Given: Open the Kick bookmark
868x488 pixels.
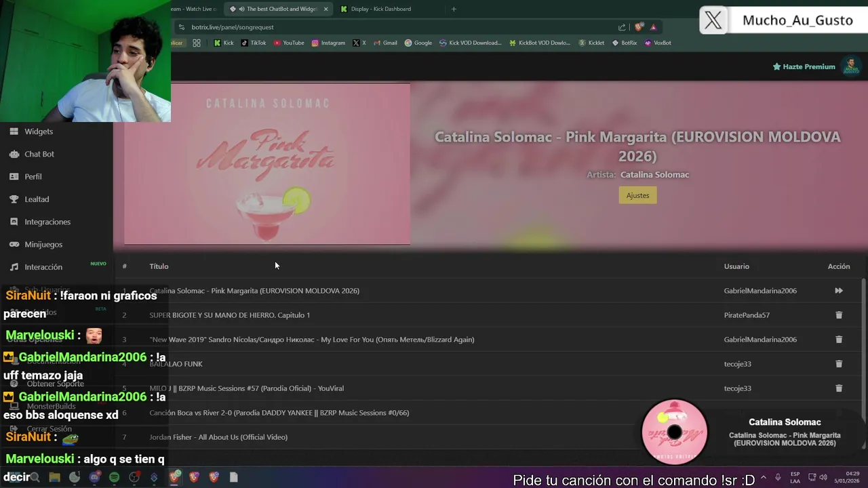Looking at the screenshot, I should pyautogui.click(x=224, y=43).
